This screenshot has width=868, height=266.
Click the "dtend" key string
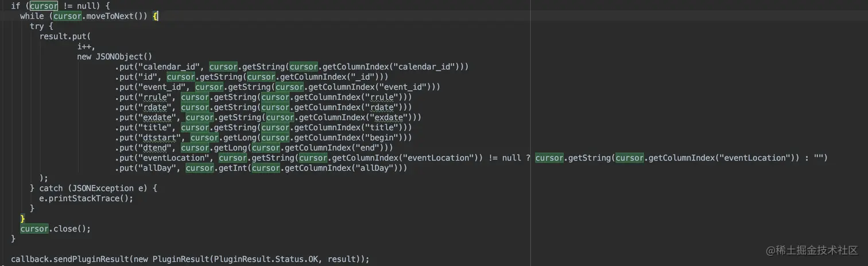pos(156,148)
